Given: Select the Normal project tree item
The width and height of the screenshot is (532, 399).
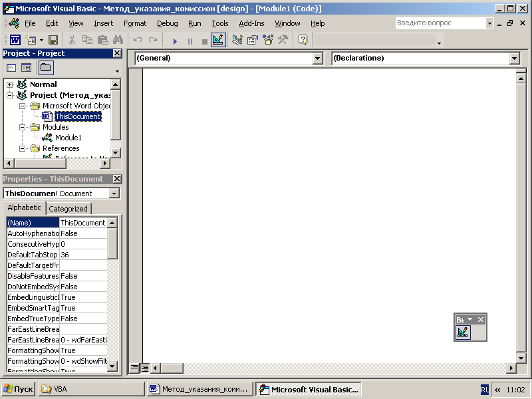Looking at the screenshot, I should [43, 84].
